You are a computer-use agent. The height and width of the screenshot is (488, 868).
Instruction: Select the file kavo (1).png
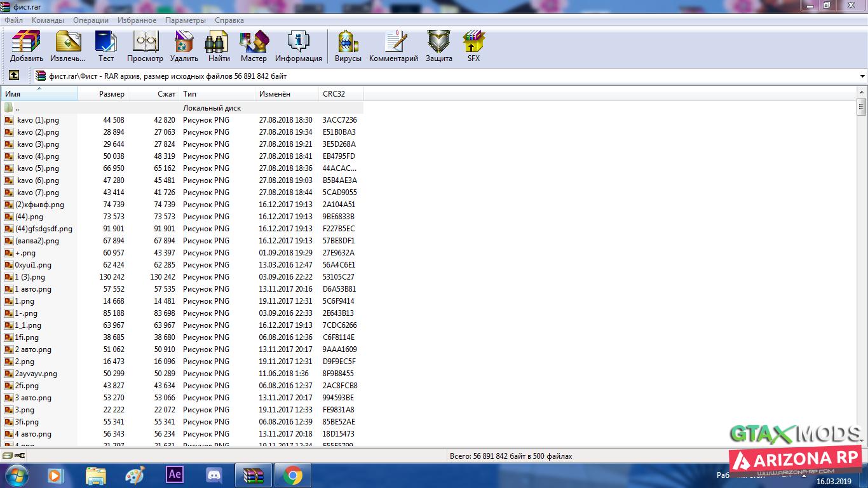tap(38, 120)
